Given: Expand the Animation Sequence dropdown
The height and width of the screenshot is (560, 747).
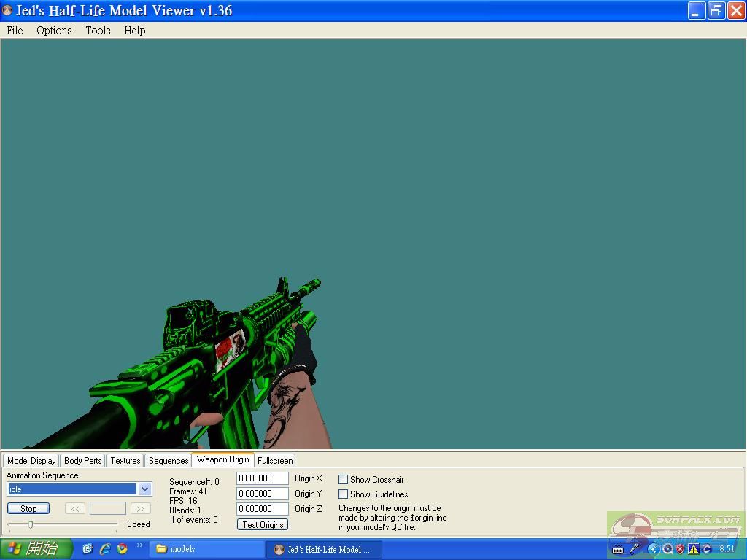Looking at the screenshot, I should click(144, 489).
